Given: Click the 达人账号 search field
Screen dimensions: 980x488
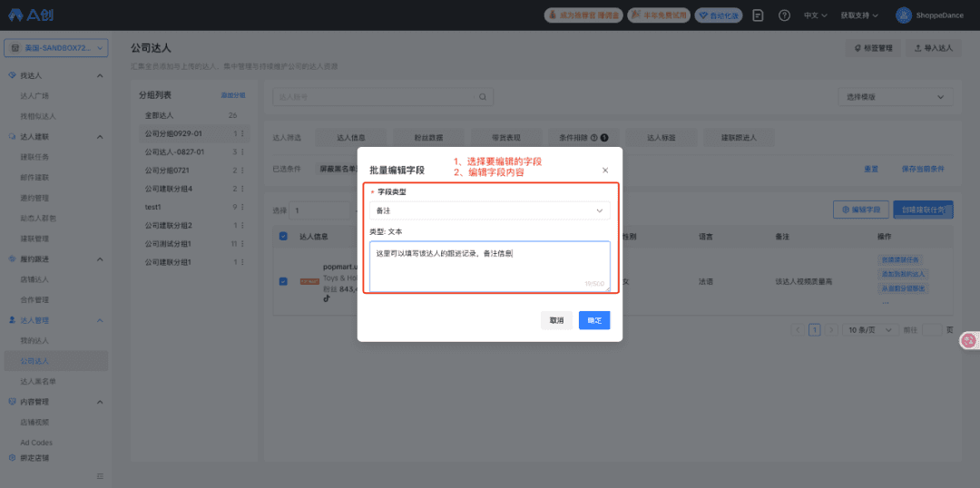Looking at the screenshot, I should [x=383, y=97].
